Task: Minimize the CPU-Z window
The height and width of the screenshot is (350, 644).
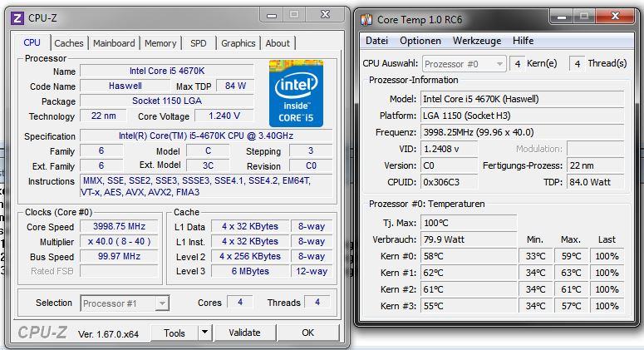Action: click(x=272, y=15)
